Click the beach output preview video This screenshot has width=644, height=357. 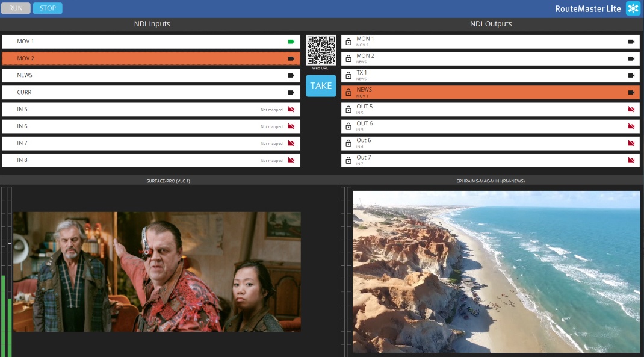point(496,272)
